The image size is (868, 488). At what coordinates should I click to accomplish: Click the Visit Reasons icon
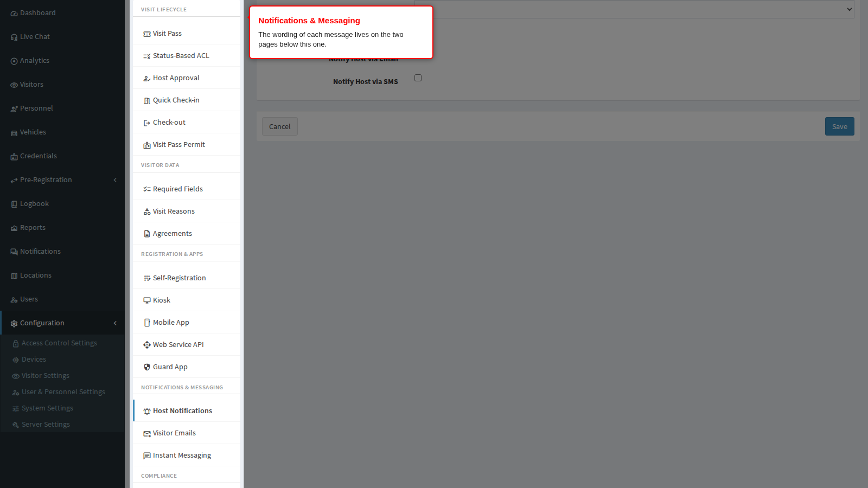(147, 212)
